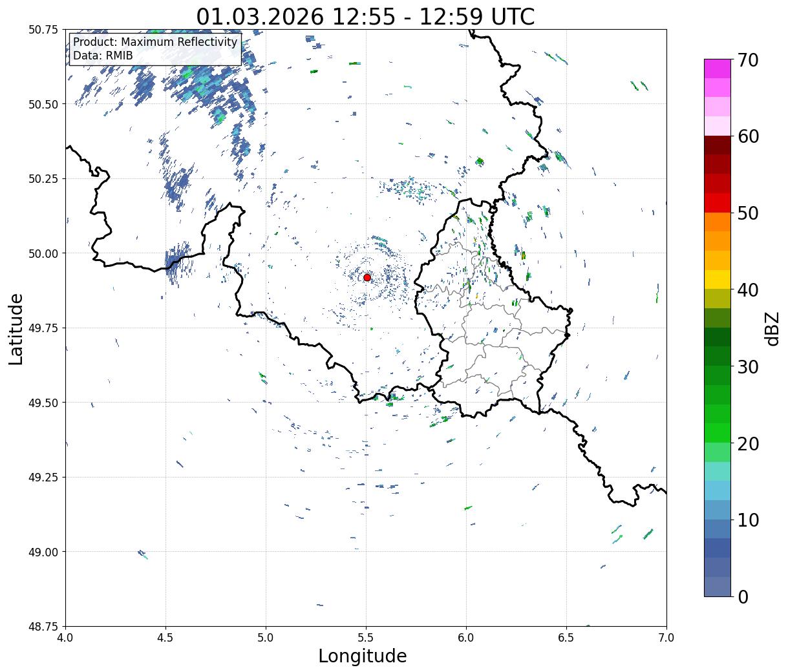Screen dimensions: 788x672
Task: Click longitude tick label 4.5
Action: click(165, 637)
